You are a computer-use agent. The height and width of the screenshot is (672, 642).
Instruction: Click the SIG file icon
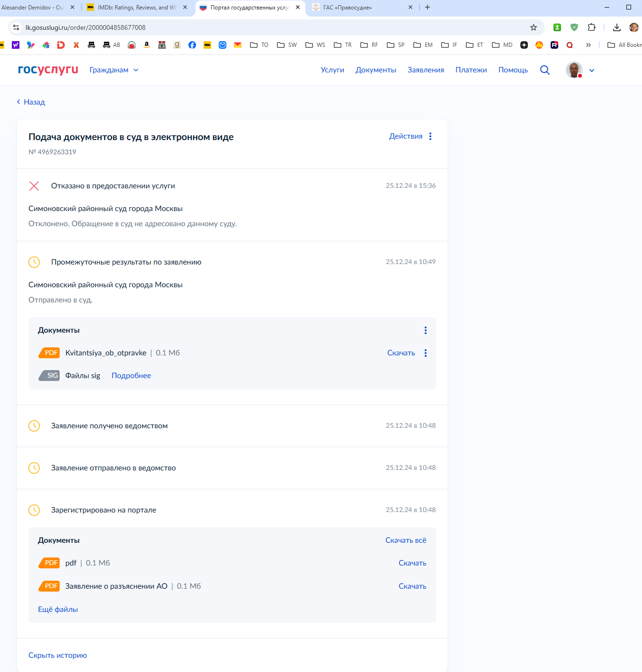click(49, 375)
